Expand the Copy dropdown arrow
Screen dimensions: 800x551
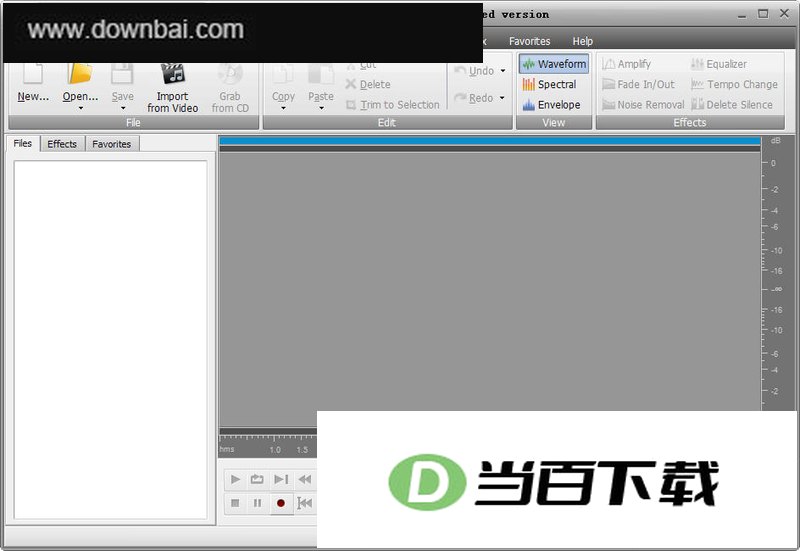click(283, 108)
